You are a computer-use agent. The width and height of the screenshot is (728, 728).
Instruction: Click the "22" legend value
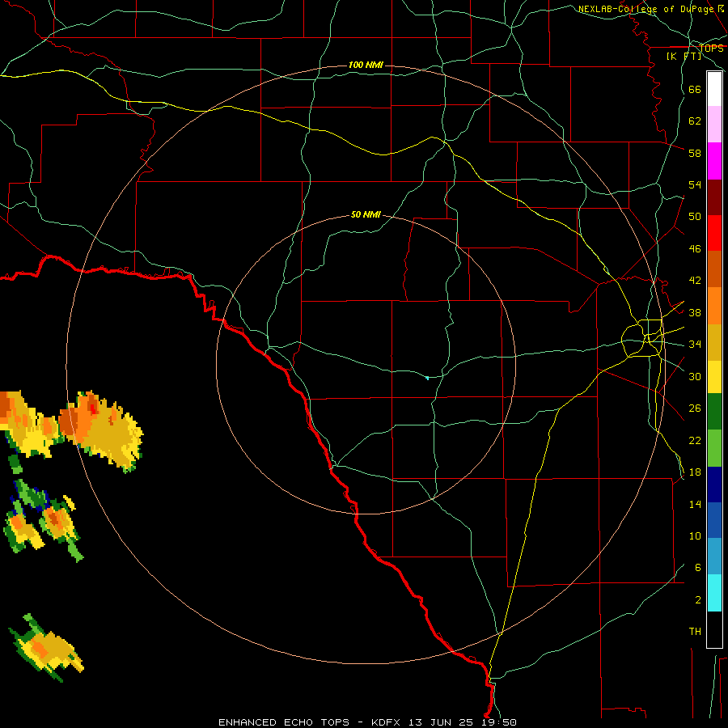[x=695, y=440]
